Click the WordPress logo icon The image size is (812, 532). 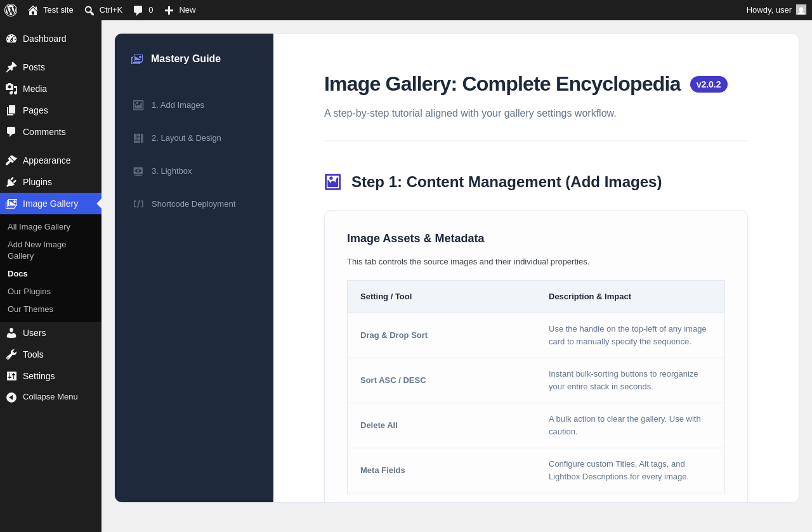pyautogui.click(x=11, y=10)
